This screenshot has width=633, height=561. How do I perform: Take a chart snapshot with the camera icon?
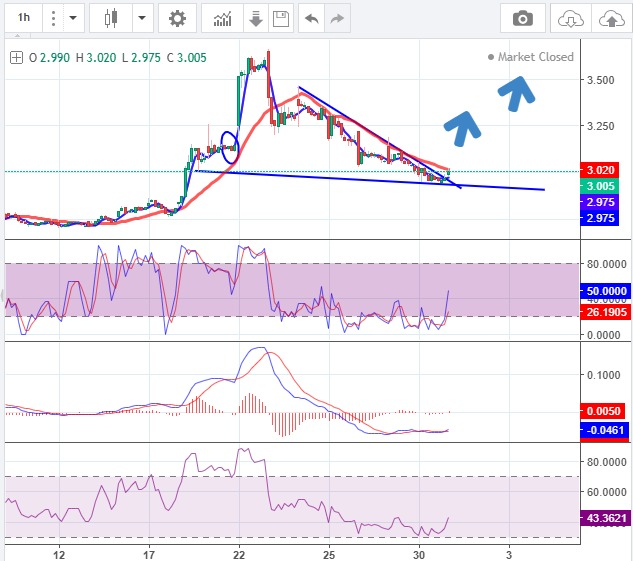pyautogui.click(x=522, y=18)
